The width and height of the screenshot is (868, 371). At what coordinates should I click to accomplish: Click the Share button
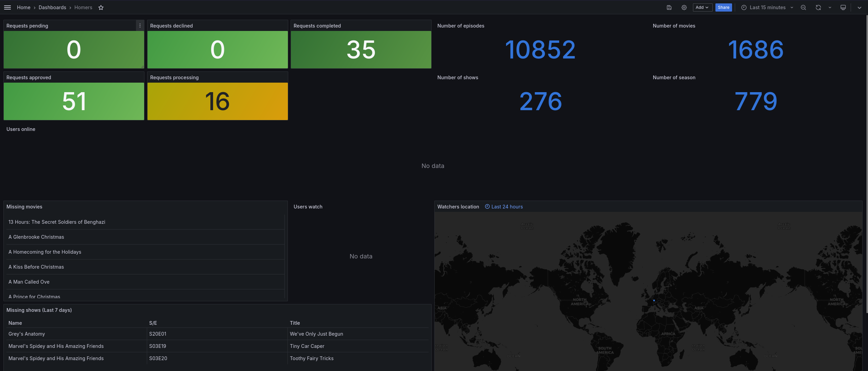[x=723, y=7]
